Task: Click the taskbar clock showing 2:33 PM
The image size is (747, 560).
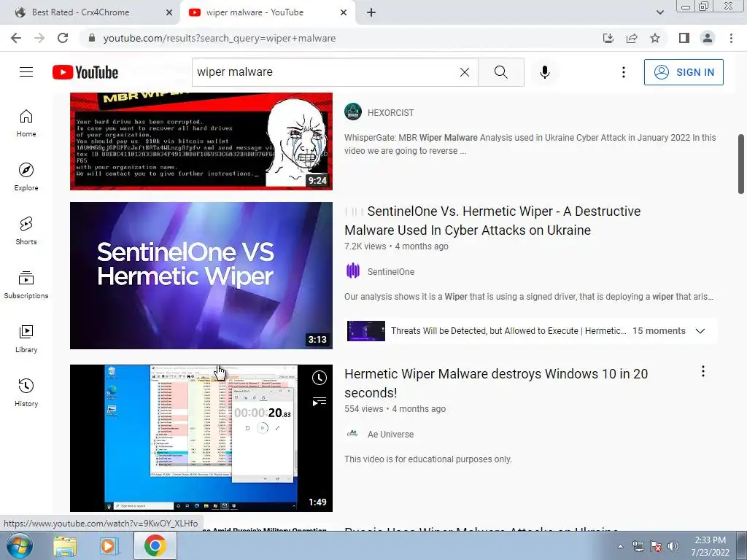Action: (x=711, y=546)
